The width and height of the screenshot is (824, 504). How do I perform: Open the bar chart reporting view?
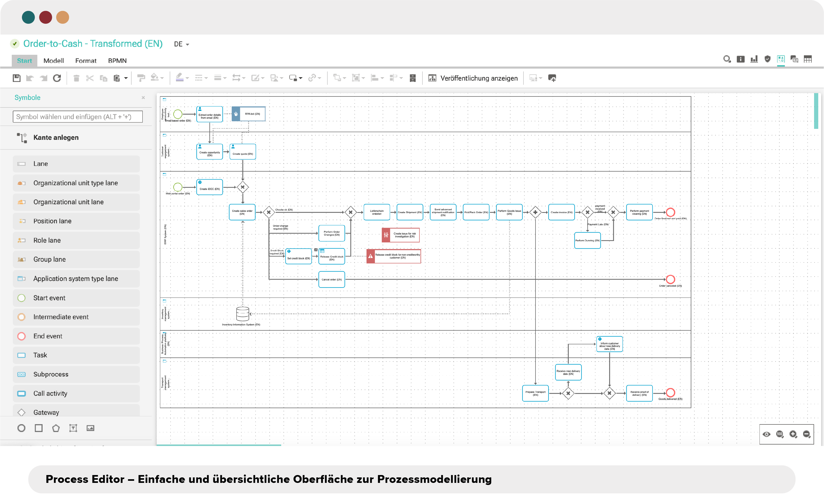pos(754,59)
